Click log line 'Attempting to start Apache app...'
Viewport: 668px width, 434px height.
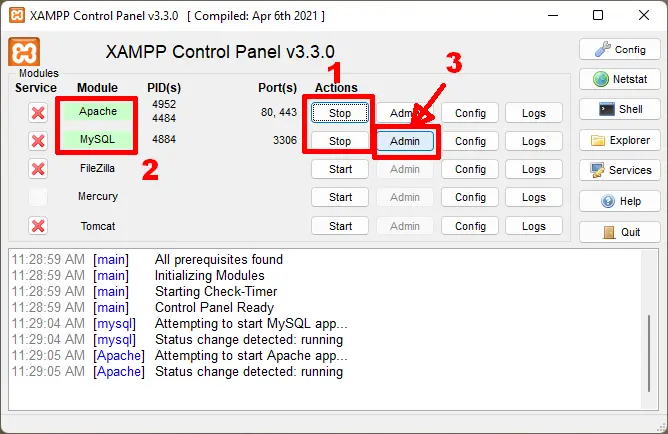point(251,356)
